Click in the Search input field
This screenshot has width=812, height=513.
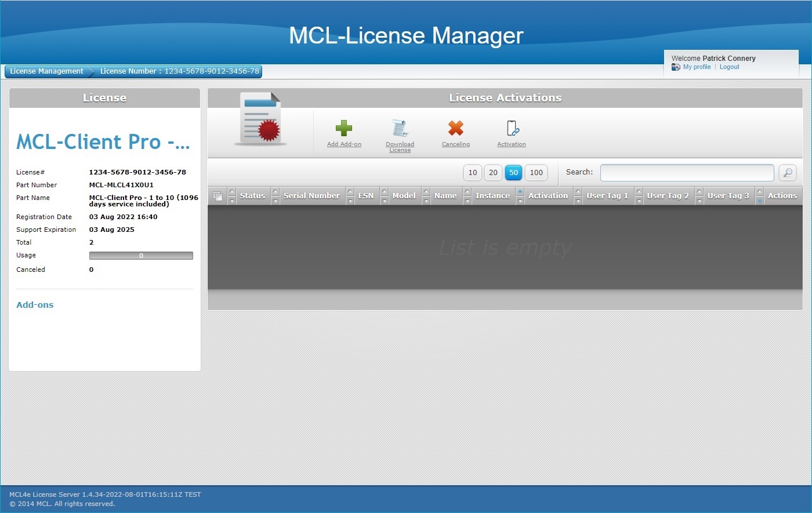687,172
